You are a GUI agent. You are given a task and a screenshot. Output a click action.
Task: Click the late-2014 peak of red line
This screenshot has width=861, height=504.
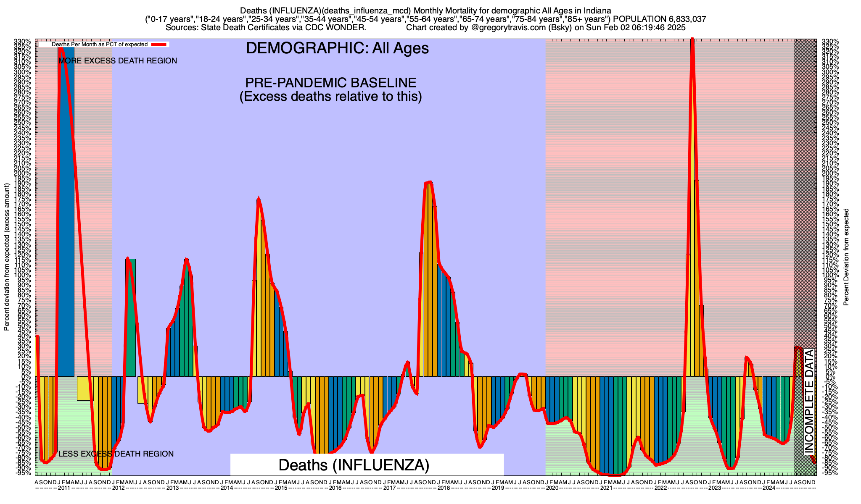(x=259, y=199)
